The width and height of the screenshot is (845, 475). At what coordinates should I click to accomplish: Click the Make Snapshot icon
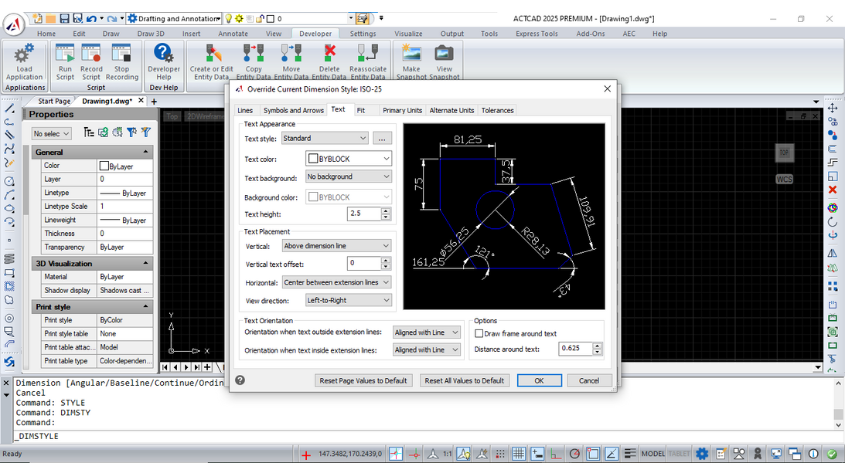tap(411, 54)
